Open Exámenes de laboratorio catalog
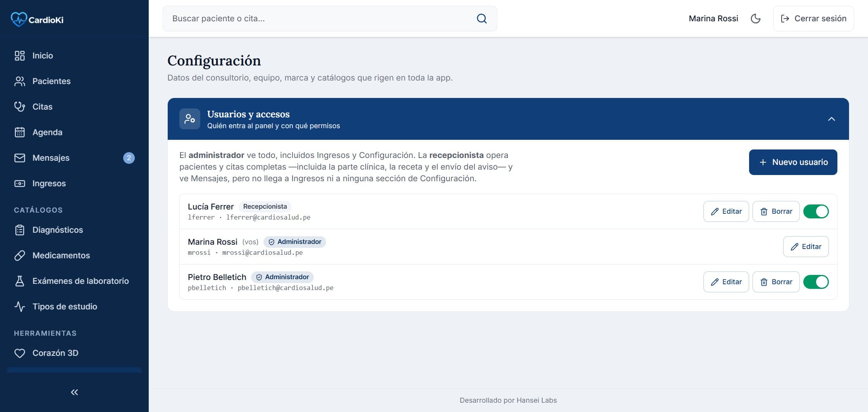The height and width of the screenshot is (412, 868). pyautogui.click(x=74, y=281)
